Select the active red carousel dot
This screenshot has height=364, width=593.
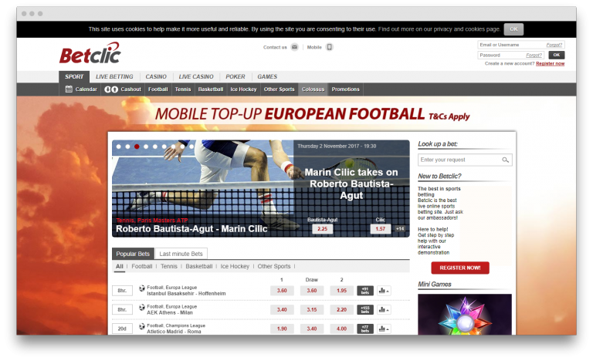(137, 147)
